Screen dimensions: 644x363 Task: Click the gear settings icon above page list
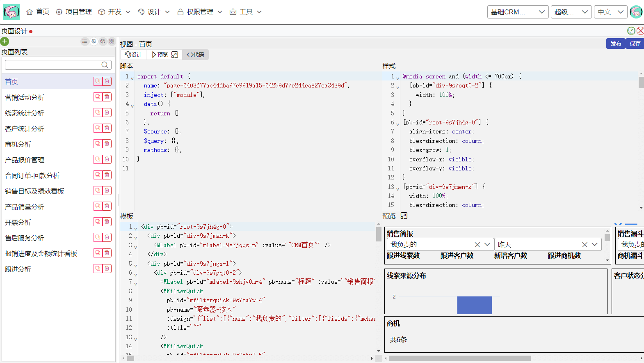pyautogui.click(x=94, y=41)
